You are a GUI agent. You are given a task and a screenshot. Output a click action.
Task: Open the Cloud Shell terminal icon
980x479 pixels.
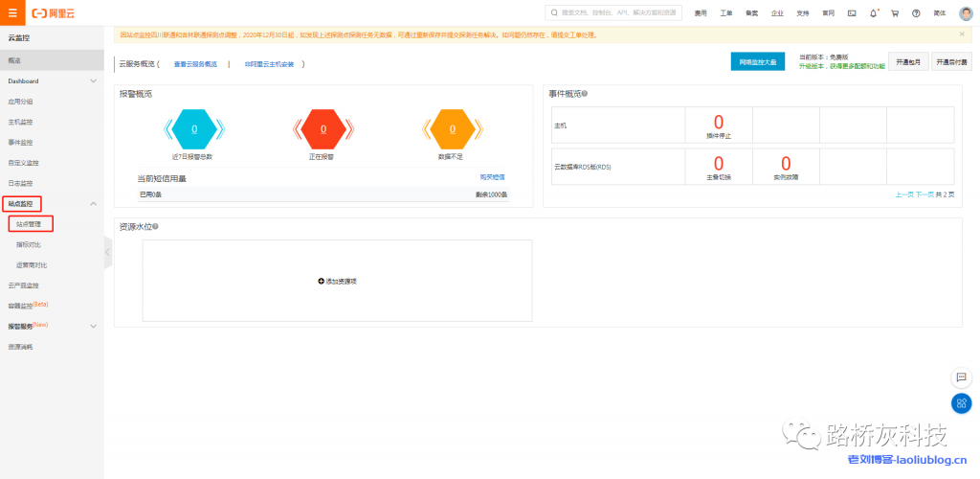coord(852,13)
